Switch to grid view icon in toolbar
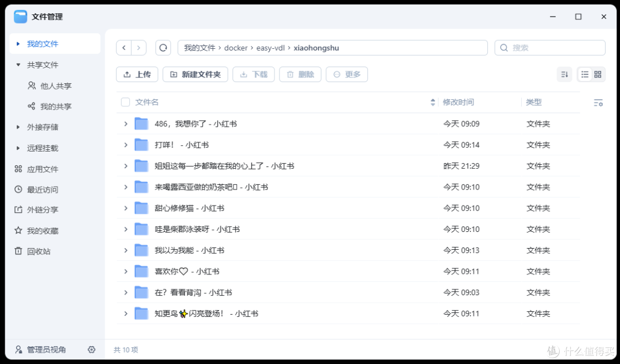The width and height of the screenshot is (620, 364). click(x=598, y=74)
